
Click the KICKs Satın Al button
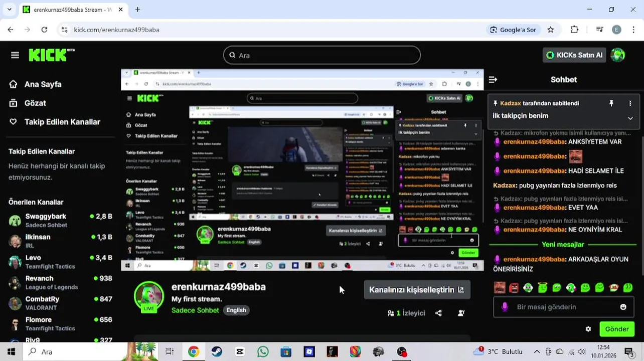[x=574, y=55]
